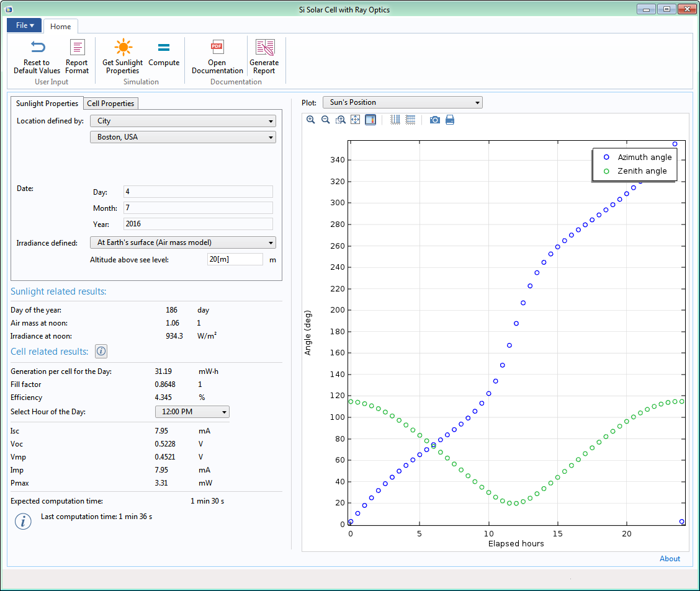Activate the Zoom Box tool
Screen dimensions: 700x591
[340, 120]
